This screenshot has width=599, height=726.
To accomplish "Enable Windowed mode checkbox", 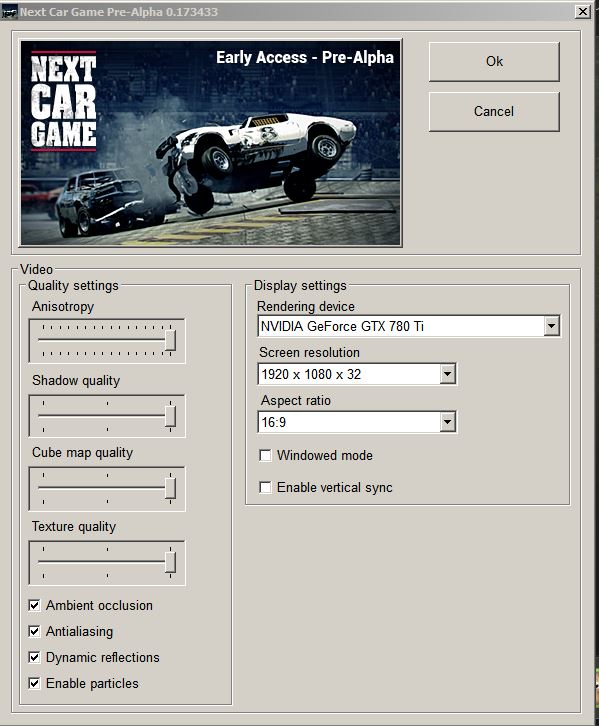I will coord(265,456).
